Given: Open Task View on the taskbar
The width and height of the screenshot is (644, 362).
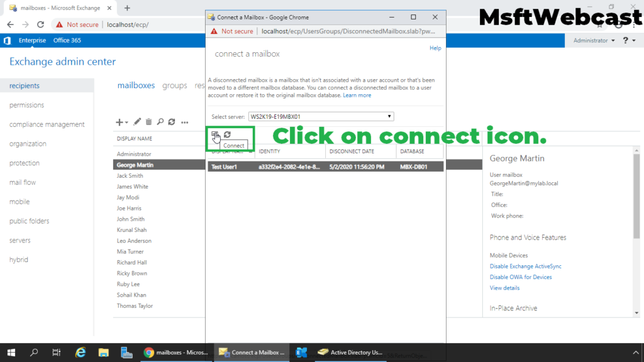Looking at the screenshot, I should pyautogui.click(x=56, y=353).
